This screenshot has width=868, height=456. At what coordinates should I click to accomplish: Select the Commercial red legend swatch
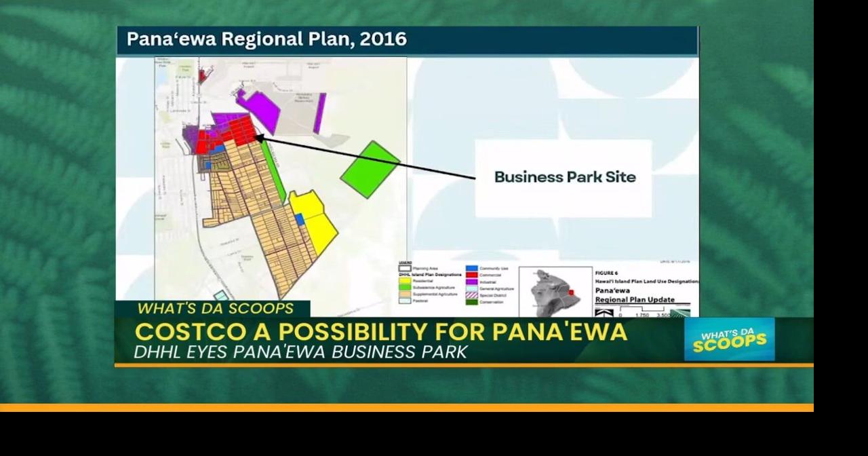[x=471, y=275]
